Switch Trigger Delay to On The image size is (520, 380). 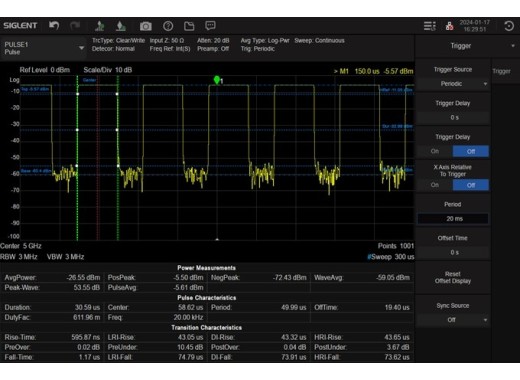[x=435, y=151]
